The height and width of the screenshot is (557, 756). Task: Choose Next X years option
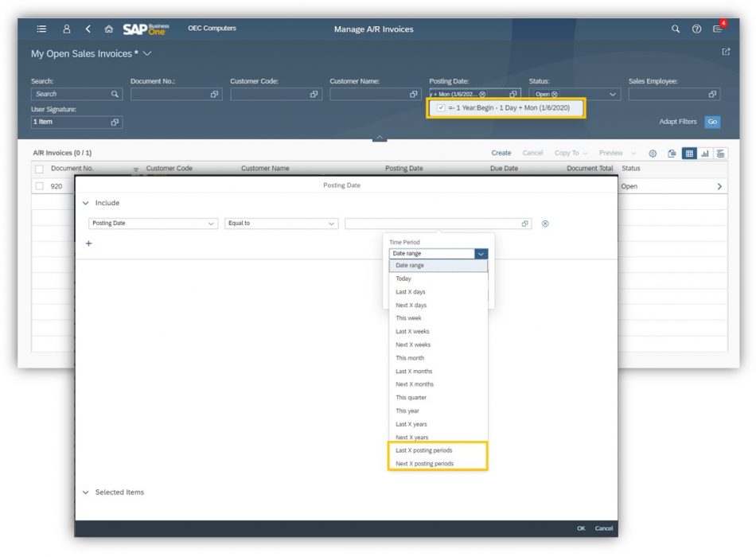click(x=438, y=438)
